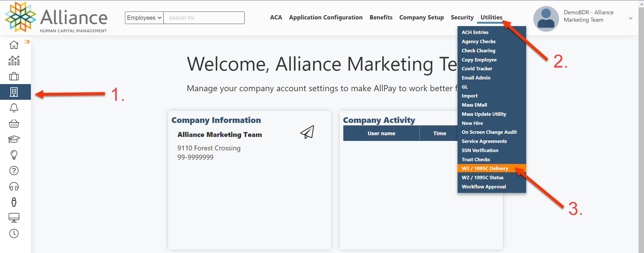Image resolution: width=644 pixels, height=253 pixels.
Task: Click the Company Information heading
Action: [x=216, y=120]
